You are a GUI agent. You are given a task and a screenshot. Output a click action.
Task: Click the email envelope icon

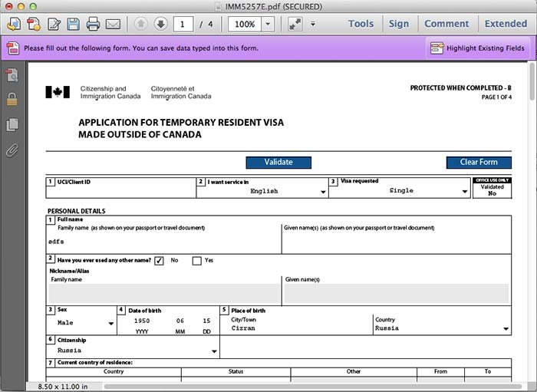tap(113, 24)
